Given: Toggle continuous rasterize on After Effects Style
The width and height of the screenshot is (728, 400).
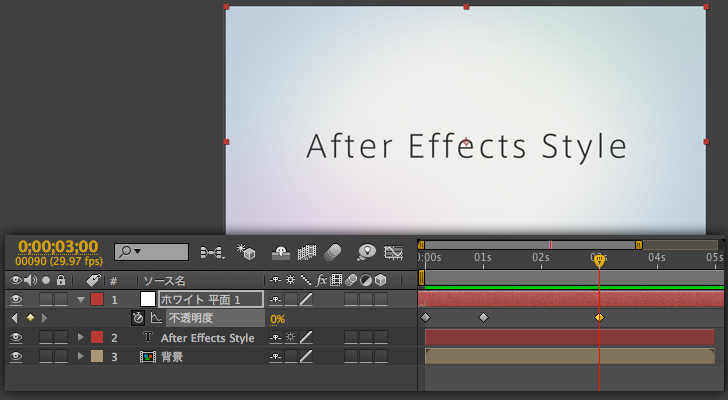Looking at the screenshot, I should point(291,337).
